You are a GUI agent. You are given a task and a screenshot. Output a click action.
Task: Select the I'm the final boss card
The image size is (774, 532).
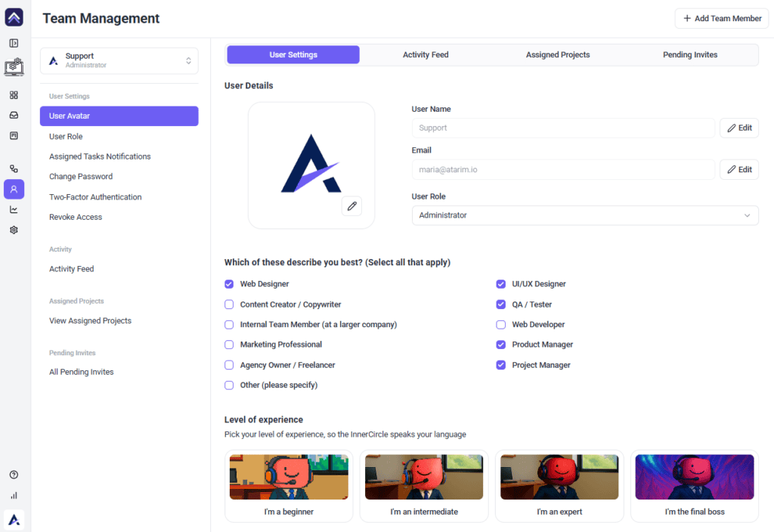pyautogui.click(x=695, y=486)
